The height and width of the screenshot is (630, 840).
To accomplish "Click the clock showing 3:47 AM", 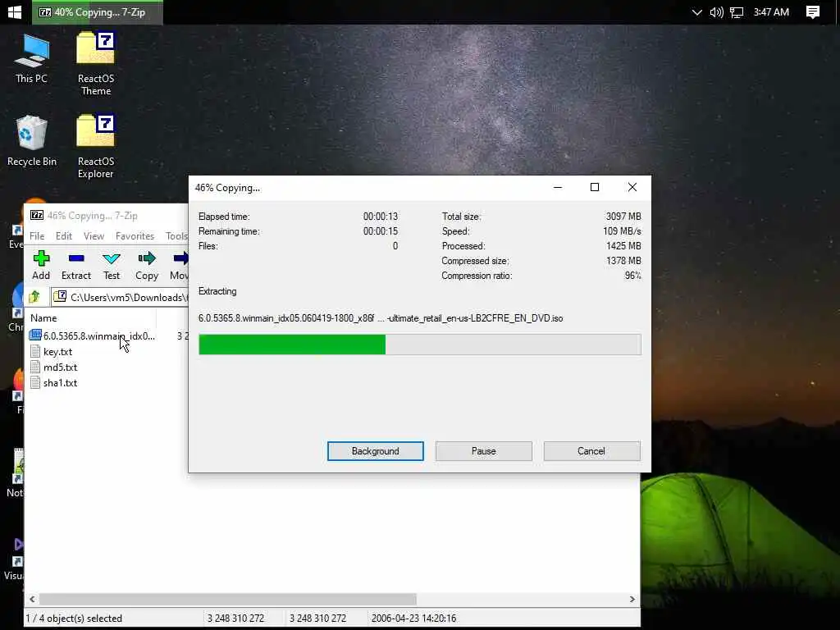I will click(771, 12).
